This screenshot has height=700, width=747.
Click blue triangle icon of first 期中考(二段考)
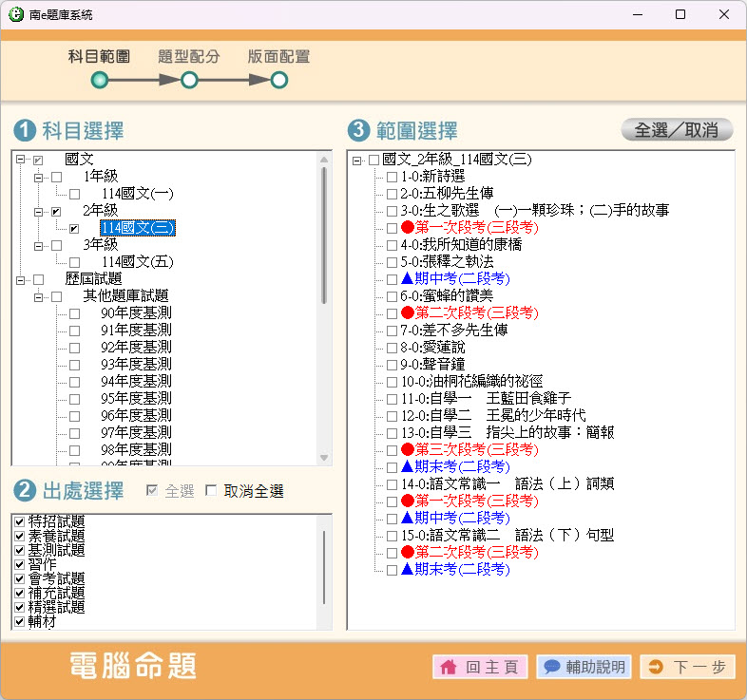(408, 278)
